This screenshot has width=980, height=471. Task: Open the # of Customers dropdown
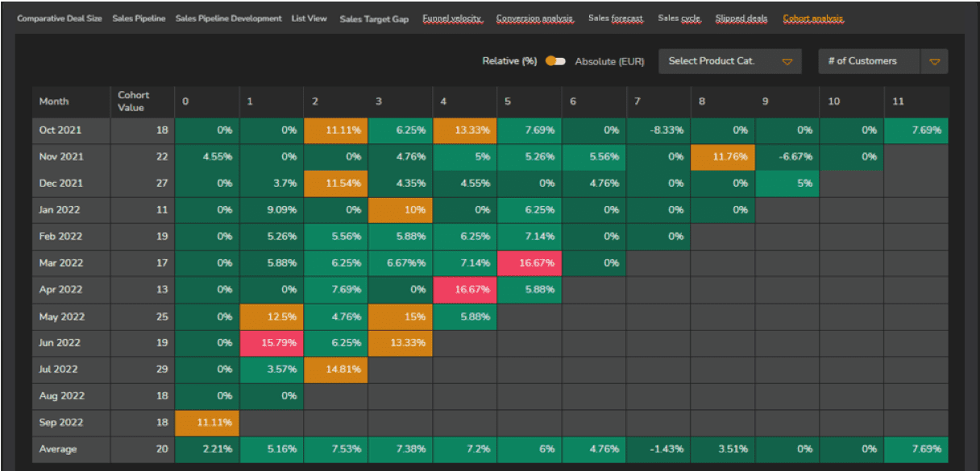[869, 62]
